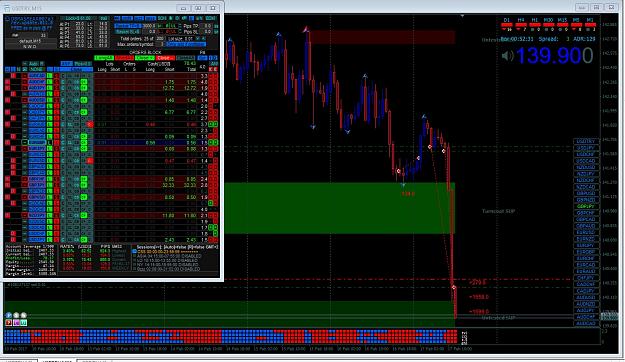Click the default.M15 template label
Viewport: 625px width, 362px height.
click(x=30, y=41)
